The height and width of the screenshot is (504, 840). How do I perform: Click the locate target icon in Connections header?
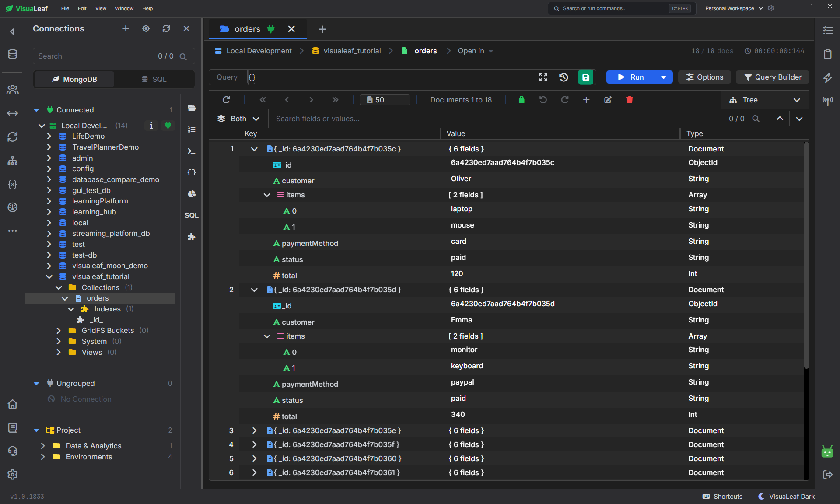point(146,28)
